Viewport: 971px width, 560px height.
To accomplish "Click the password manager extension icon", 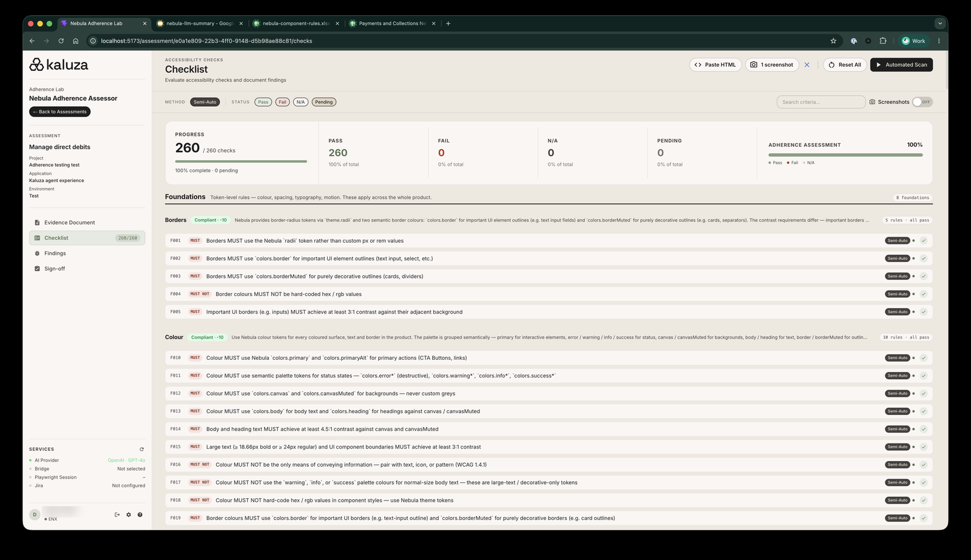I will (x=853, y=41).
